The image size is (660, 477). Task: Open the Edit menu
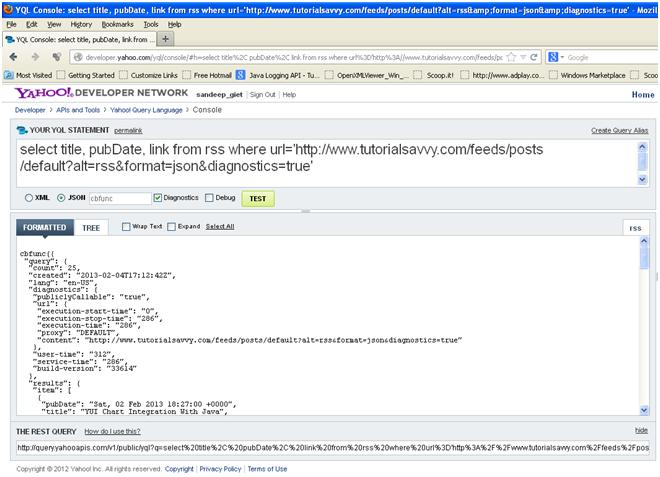pyautogui.click(x=32, y=24)
